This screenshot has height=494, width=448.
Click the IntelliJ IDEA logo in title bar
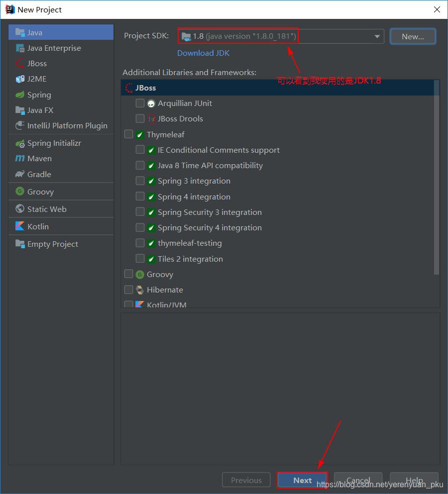click(10, 9)
